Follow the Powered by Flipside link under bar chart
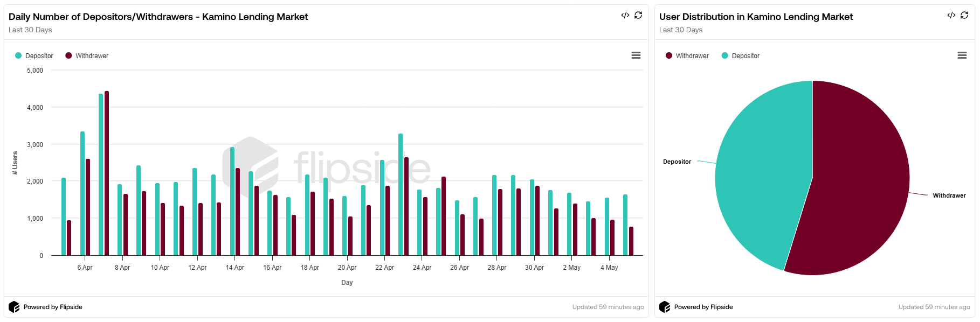Viewport: 980px width, 322px height. [x=53, y=307]
